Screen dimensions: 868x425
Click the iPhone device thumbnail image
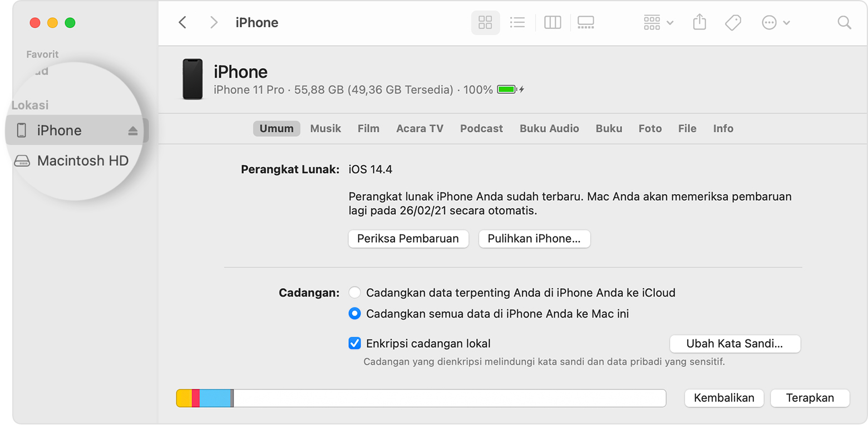pos(193,80)
